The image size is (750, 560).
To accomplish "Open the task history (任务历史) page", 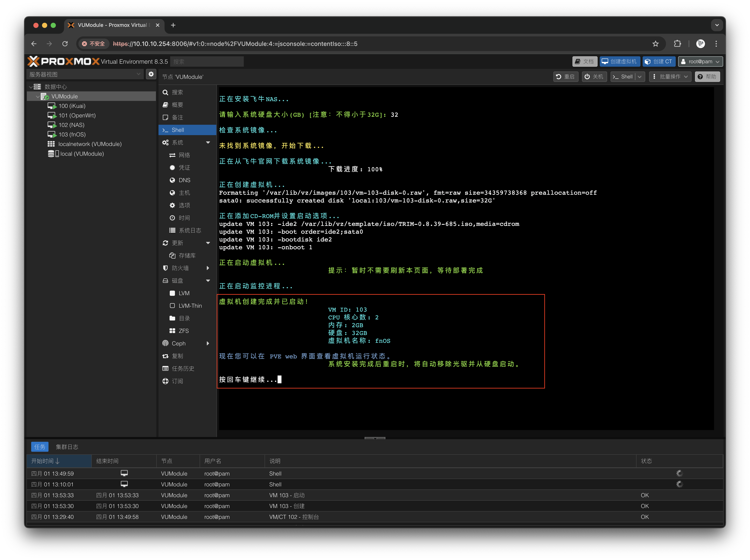I will tap(183, 369).
